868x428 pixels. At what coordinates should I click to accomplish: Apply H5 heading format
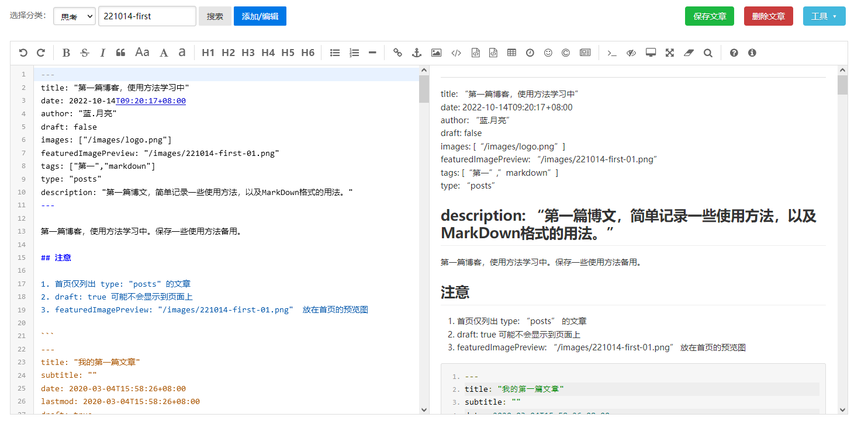pyautogui.click(x=288, y=53)
